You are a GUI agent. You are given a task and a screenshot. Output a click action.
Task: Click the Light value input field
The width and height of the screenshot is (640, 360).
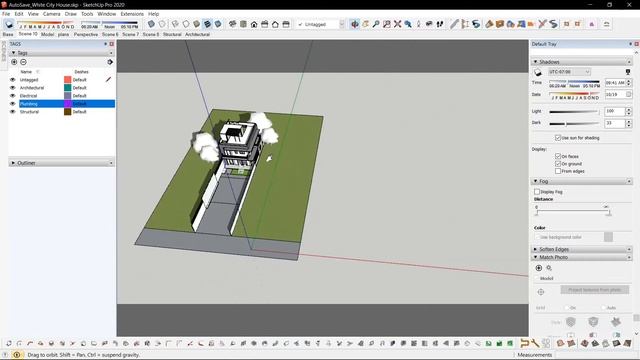[615, 111]
